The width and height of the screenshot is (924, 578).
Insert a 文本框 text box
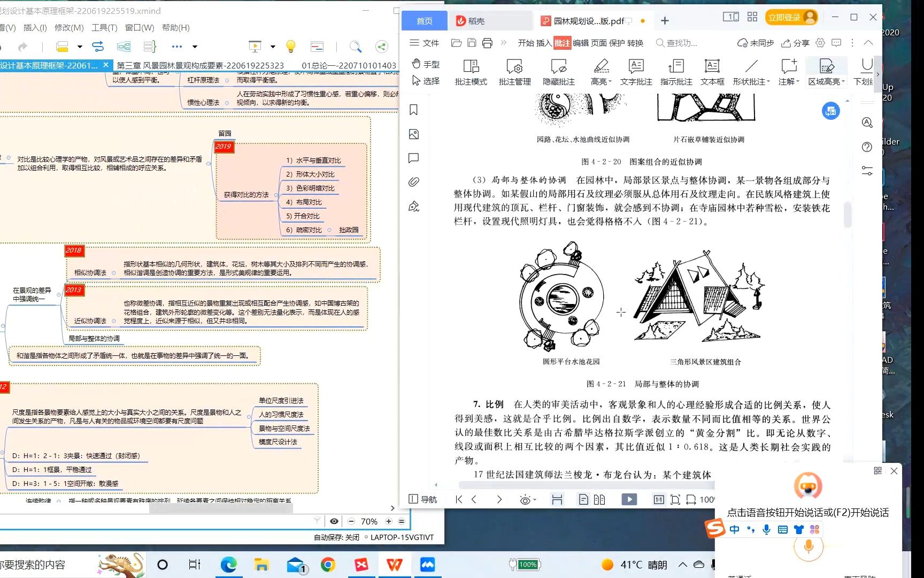click(x=712, y=72)
